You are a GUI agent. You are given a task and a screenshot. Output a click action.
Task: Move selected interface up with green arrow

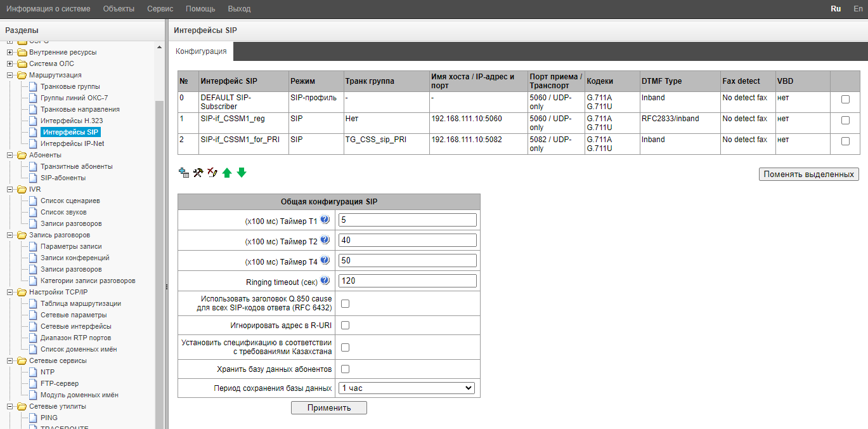(227, 173)
